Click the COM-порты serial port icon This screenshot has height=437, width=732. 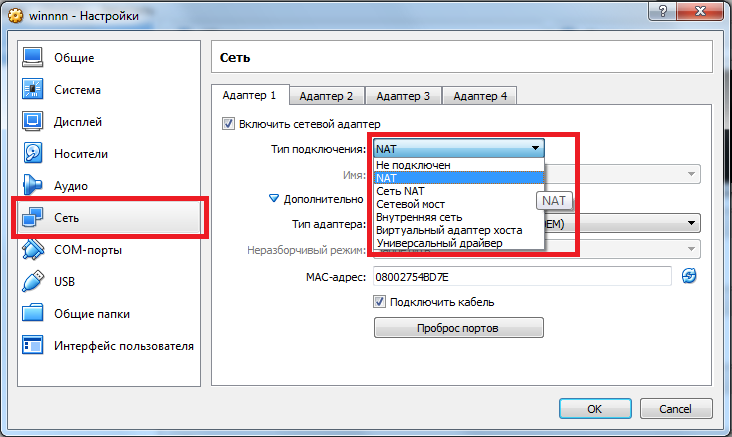coord(33,249)
